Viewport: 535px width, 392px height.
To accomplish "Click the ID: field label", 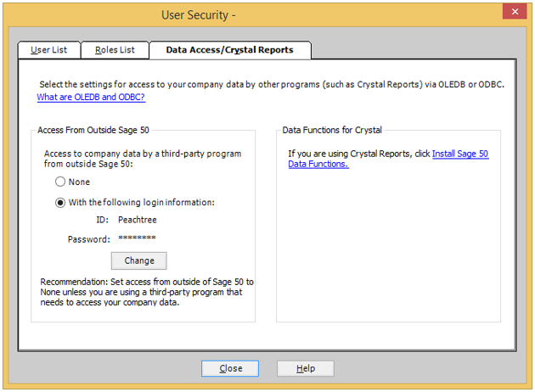I will (102, 220).
